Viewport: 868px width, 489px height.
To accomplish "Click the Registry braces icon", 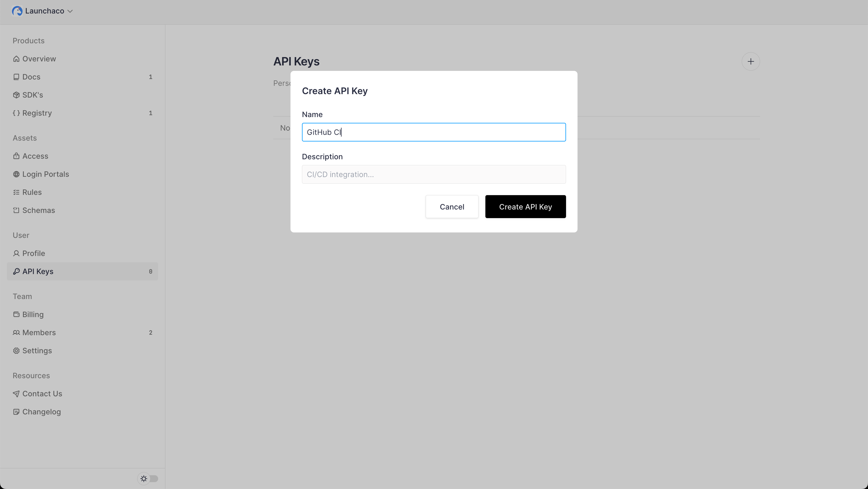I will 16,113.
